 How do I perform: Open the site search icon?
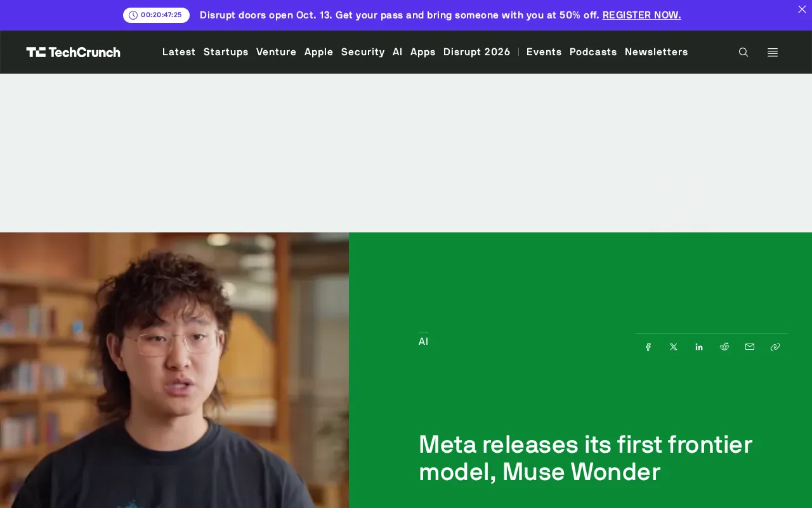(x=743, y=52)
